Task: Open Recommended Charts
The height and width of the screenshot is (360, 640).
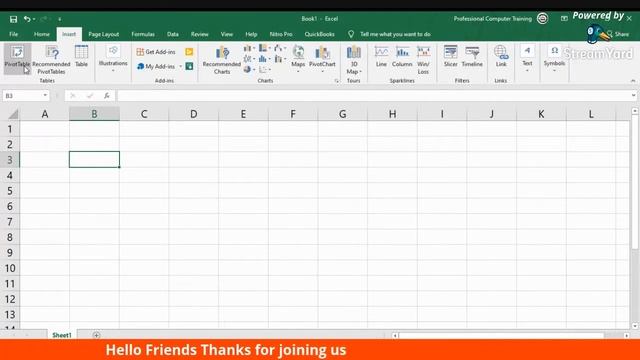Action: [222, 60]
